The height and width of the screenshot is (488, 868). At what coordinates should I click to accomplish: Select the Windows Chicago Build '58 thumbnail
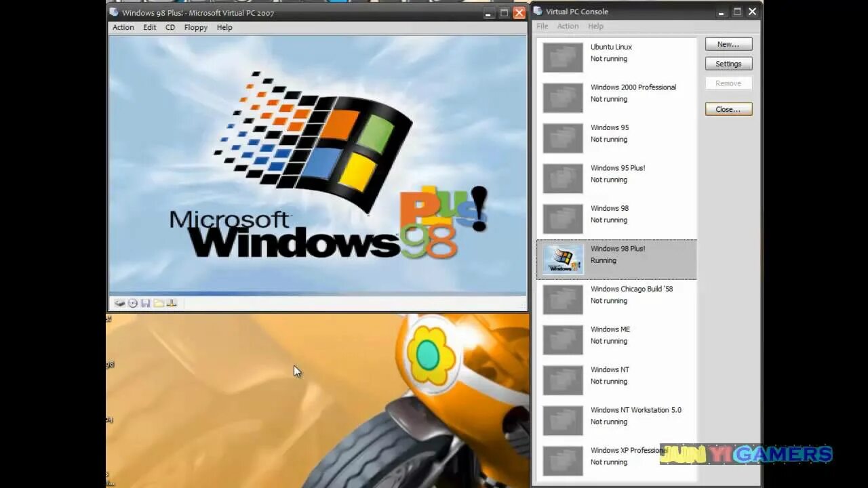point(563,300)
